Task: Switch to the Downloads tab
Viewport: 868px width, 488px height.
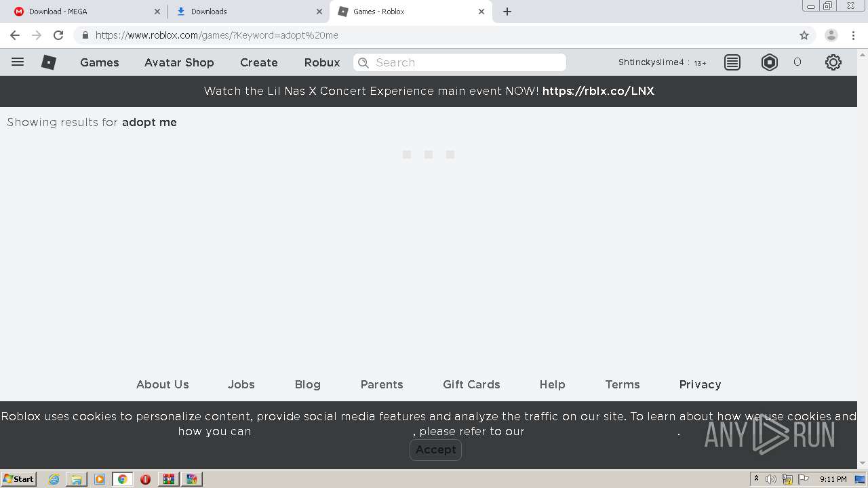Action: 248,12
